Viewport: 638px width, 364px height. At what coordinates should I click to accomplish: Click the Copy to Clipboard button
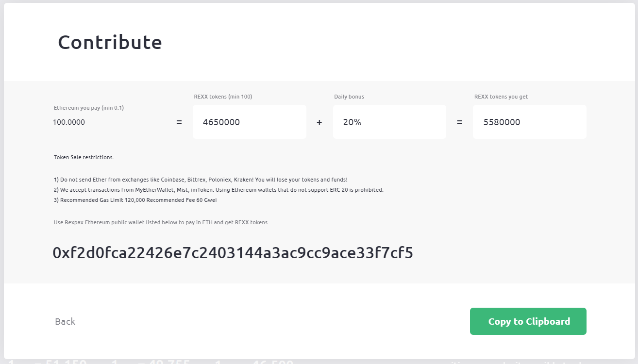coord(528,321)
